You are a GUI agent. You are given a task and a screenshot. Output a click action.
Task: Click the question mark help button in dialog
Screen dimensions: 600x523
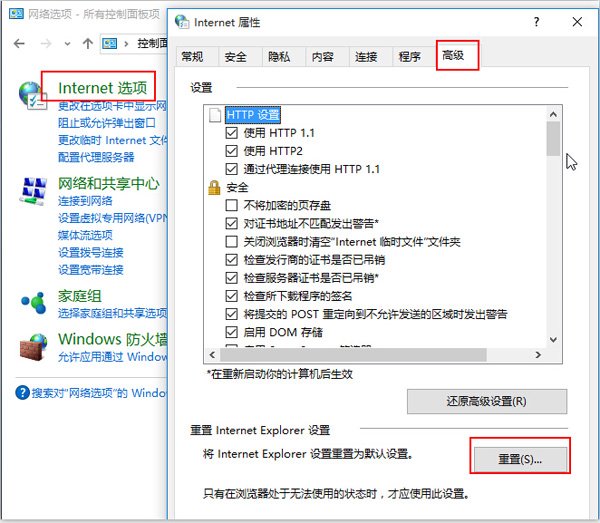click(x=536, y=21)
